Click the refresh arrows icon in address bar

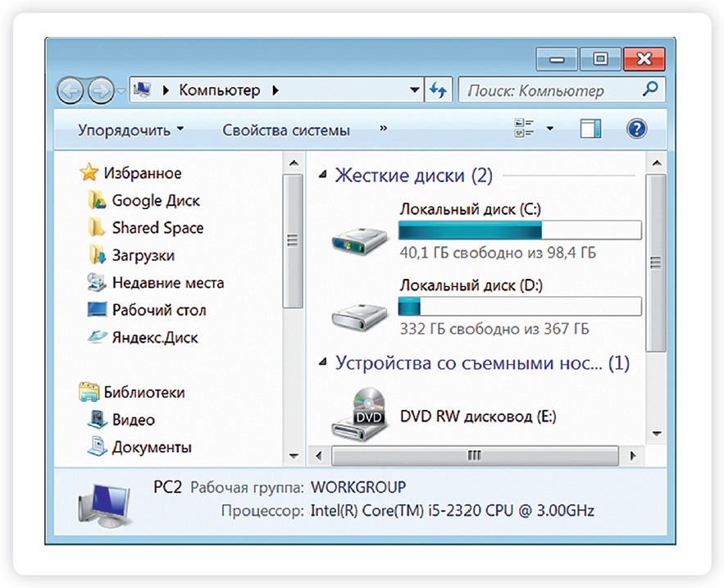pos(439,90)
